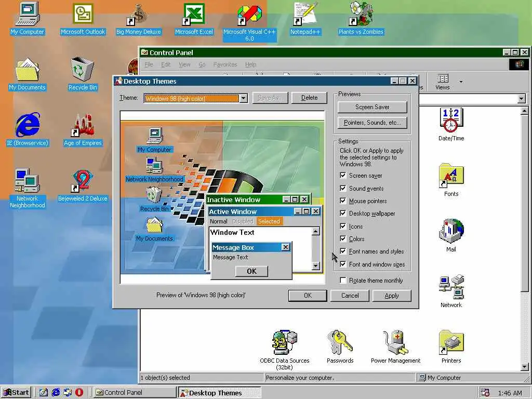Open Go menu in Control Panel
The width and height of the screenshot is (532, 399).
[202, 64]
